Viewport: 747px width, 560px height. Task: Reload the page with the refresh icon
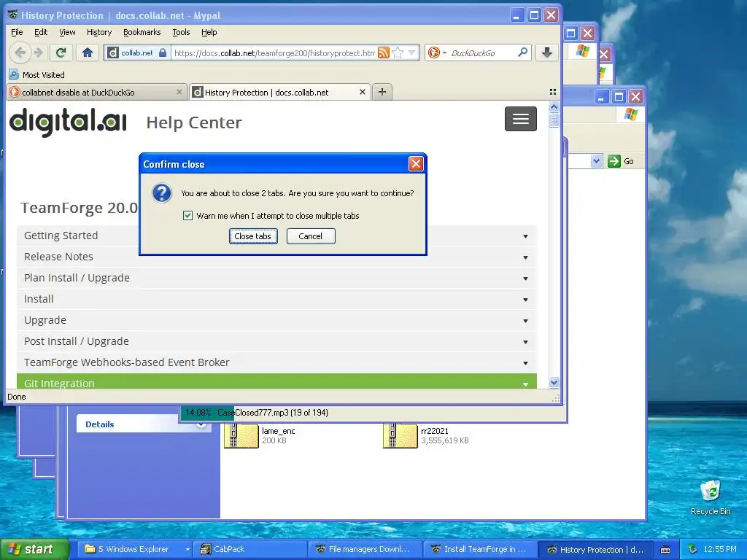[x=61, y=52]
